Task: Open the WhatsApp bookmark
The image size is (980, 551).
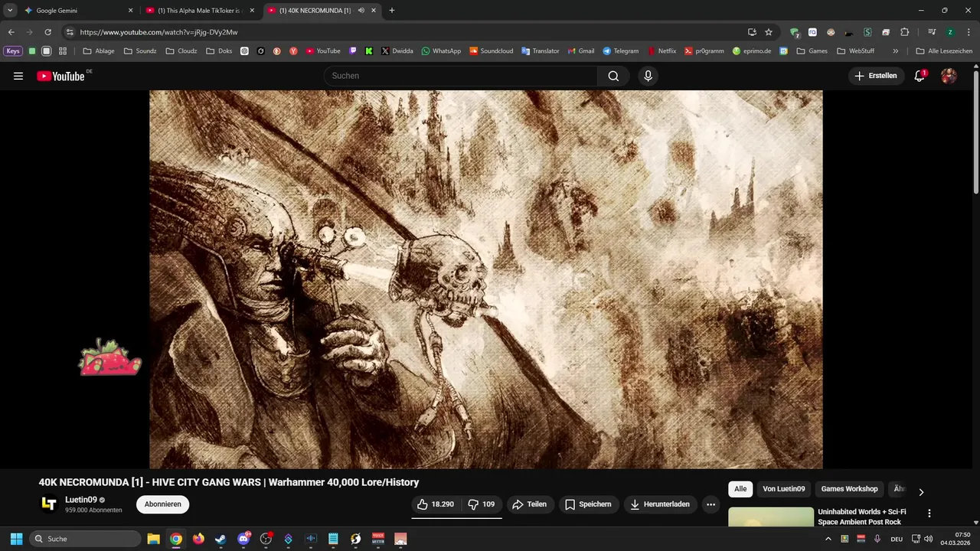Action: [441, 51]
